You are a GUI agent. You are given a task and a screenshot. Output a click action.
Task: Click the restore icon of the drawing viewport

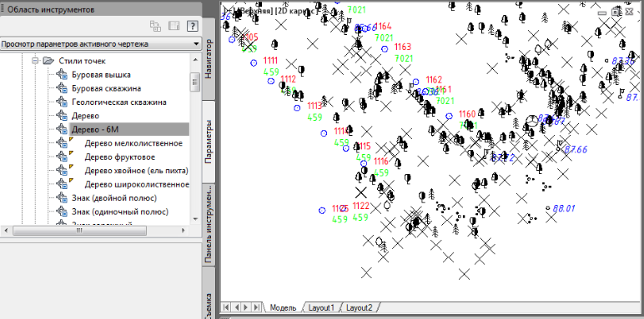[616, 12]
